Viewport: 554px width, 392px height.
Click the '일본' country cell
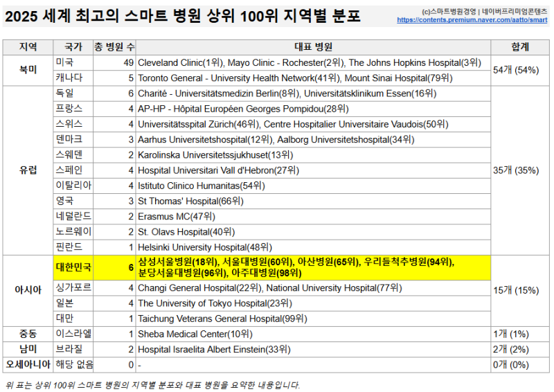73,303
